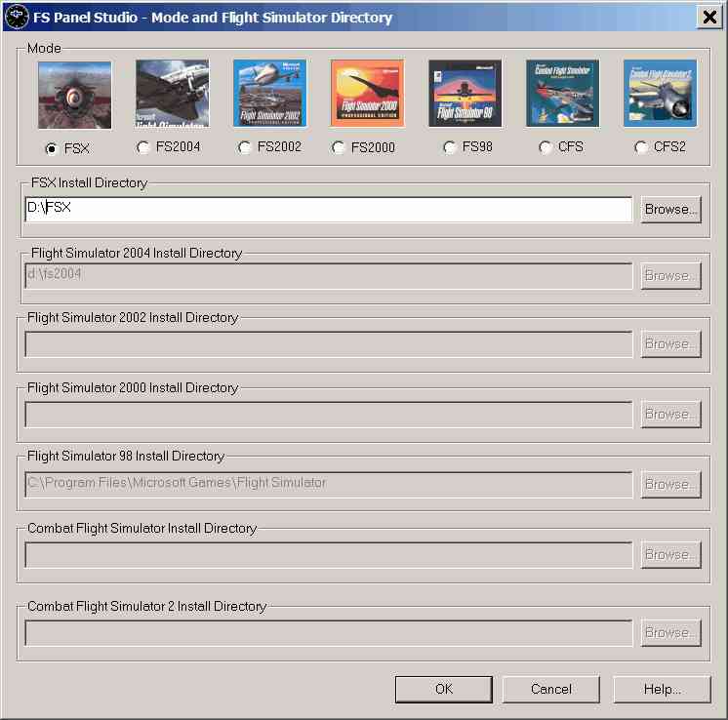Click Browse for Combat Flight Simulator directory
Screen dimensions: 728x720
click(670, 555)
